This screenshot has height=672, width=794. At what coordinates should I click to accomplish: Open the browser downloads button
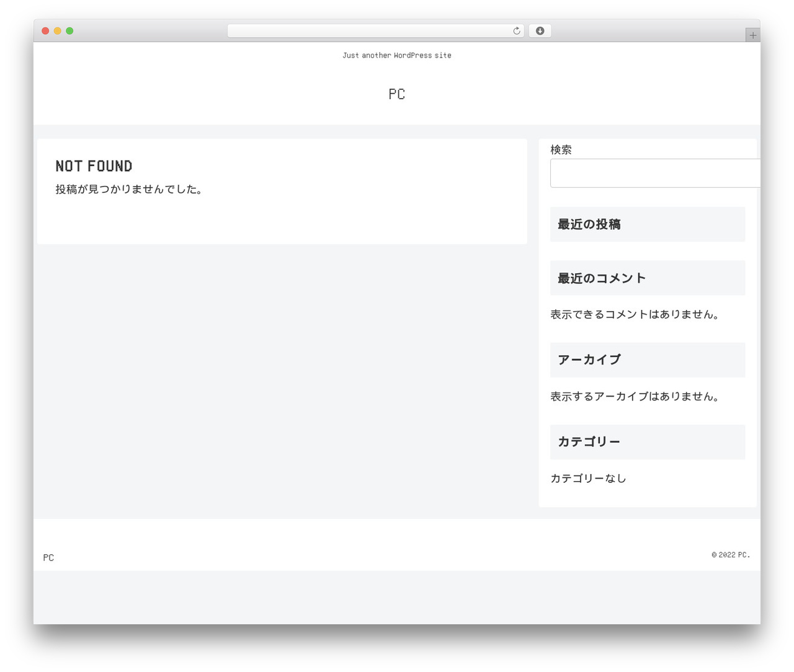(540, 31)
